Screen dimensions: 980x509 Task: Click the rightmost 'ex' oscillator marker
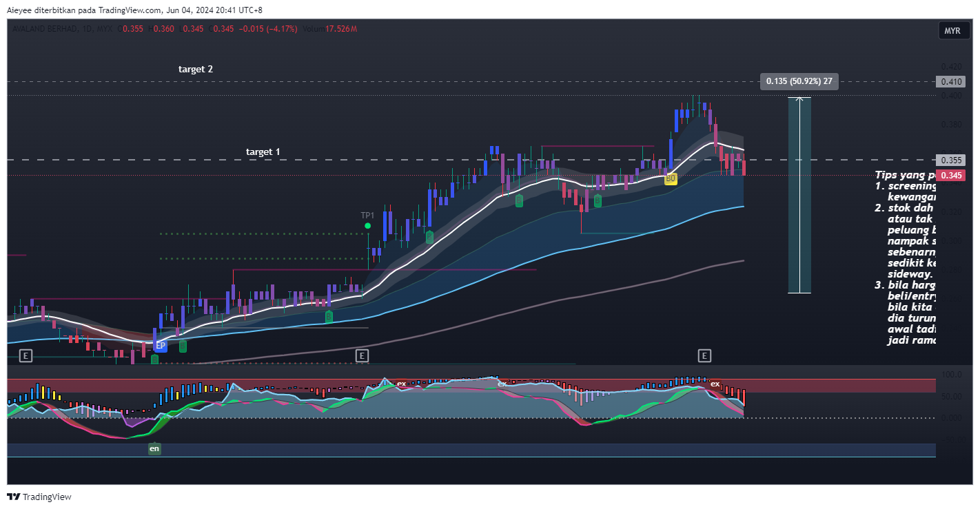click(715, 384)
